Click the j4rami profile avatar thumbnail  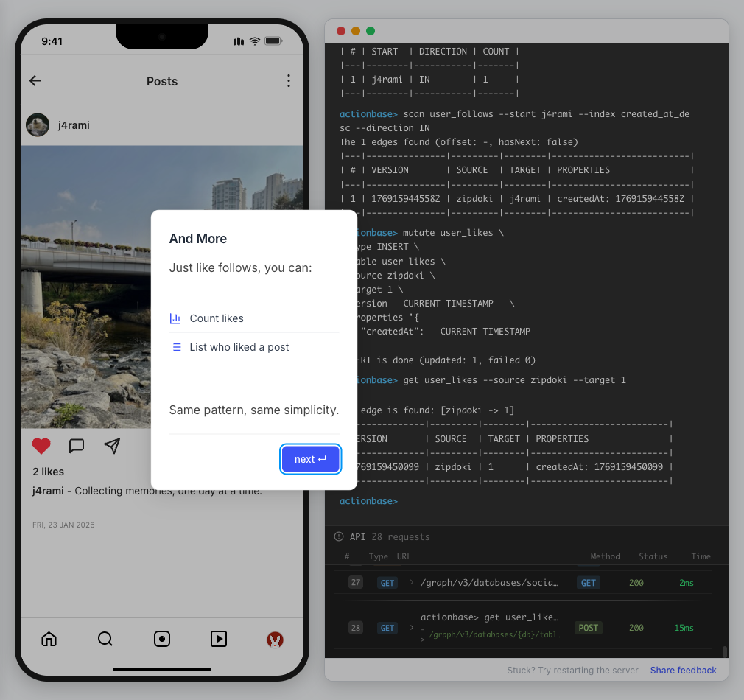click(x=38, y=125)
